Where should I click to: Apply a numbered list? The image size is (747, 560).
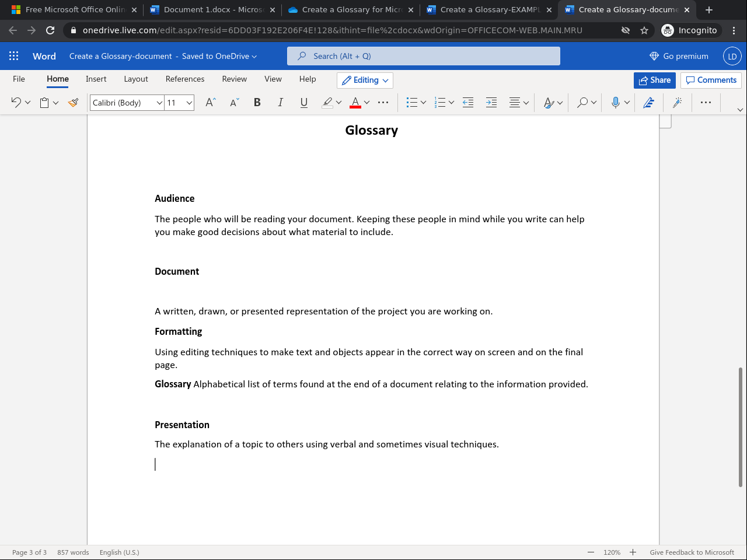pyautogui.click(x=440, y=103)
